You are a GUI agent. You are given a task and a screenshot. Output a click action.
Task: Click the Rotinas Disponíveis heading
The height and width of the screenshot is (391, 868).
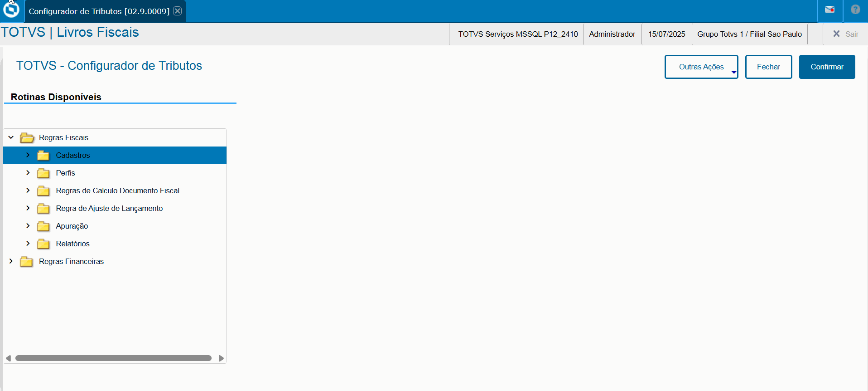[x=56, y=97]
